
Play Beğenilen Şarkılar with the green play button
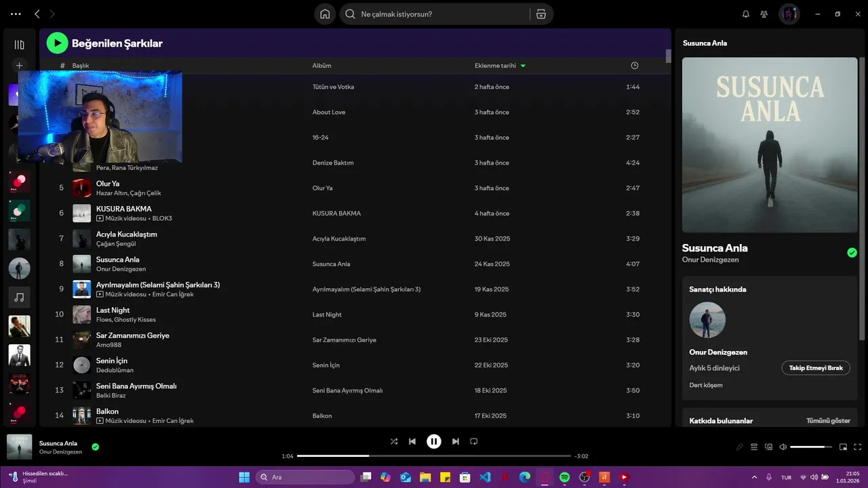pyautogui.click(x=57, y=43)
